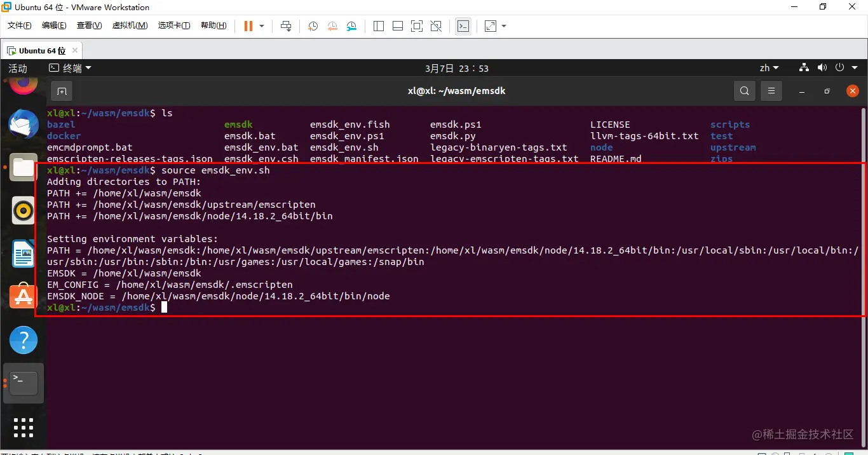Open the clock showing 3月7日 23:53
The image size is (868, 455).
(x=457, y=68)
